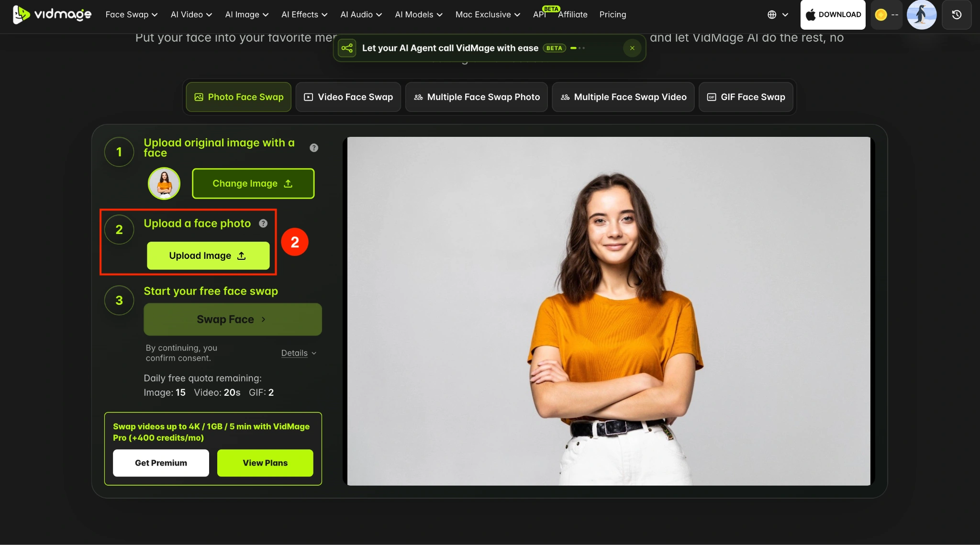Expand the AI Models menu
Viewport: 980px width, 545px height.
point(419,14)
